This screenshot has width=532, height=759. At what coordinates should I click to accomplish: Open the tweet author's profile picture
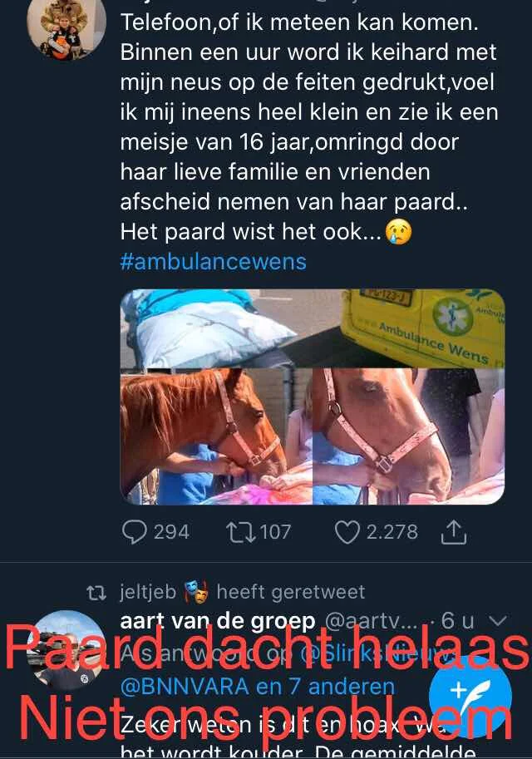click(66, 27)
